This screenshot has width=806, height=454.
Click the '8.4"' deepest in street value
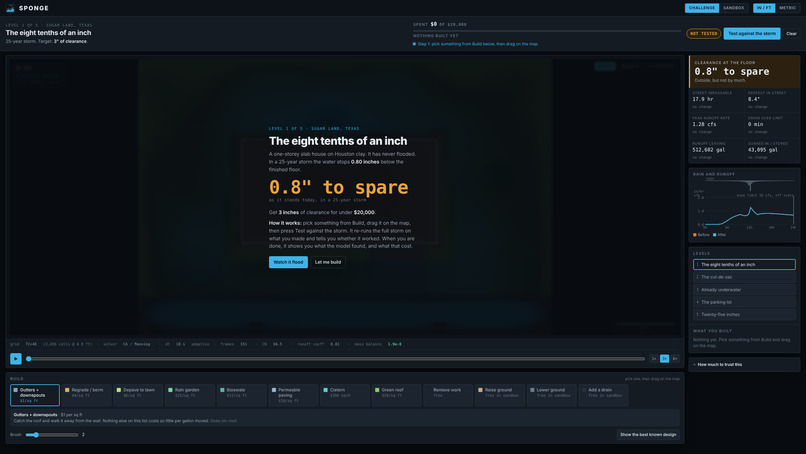(754, 99)
